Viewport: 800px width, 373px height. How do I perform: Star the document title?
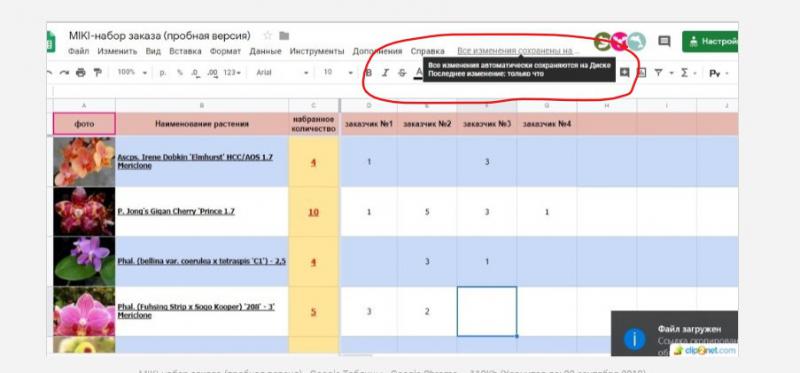tap(267, 36)
